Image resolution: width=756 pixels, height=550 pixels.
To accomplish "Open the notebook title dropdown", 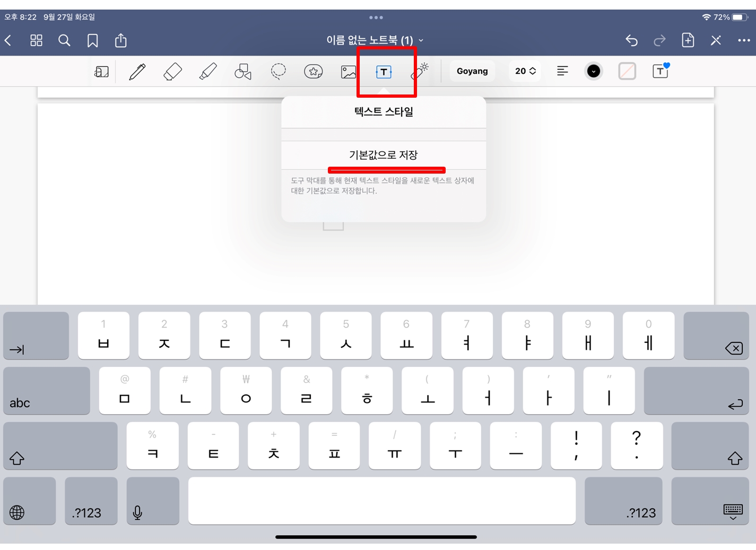I will click(375, 40).
